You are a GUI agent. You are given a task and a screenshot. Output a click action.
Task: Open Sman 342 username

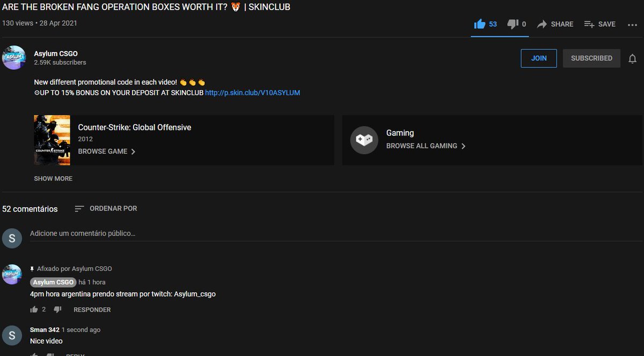pos(45,330)
